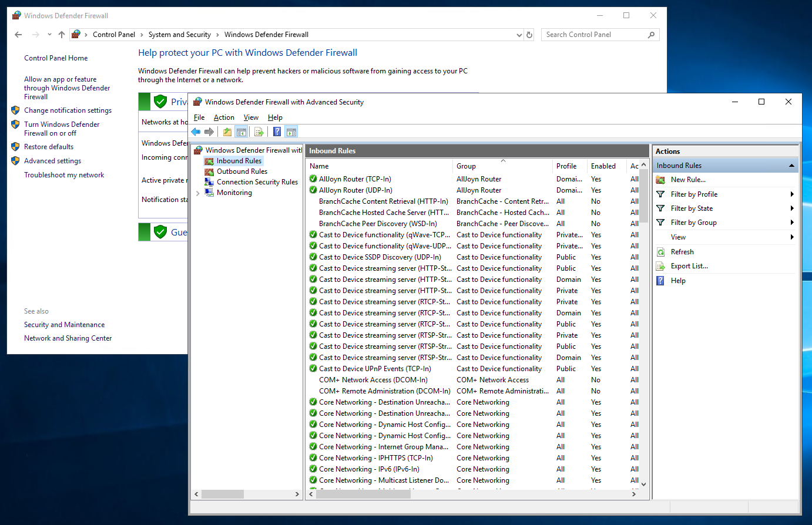Click Troubleshoot my network link
This screenshot has width=812, height=525.
pos(64,175)
